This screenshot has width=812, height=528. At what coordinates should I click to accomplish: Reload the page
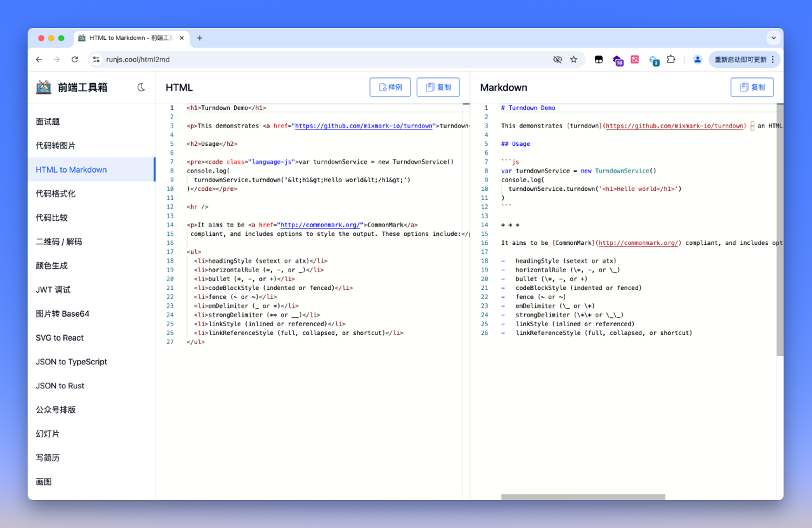(x=75, y=60)
